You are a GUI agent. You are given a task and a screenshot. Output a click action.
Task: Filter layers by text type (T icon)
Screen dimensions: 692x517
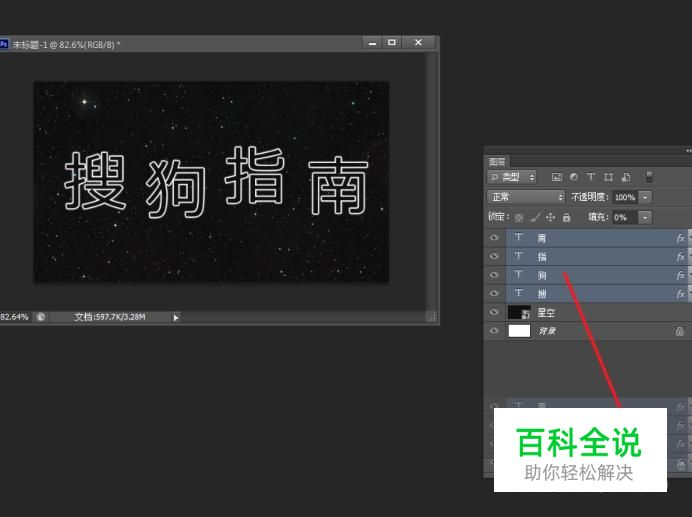click(590, 177)
